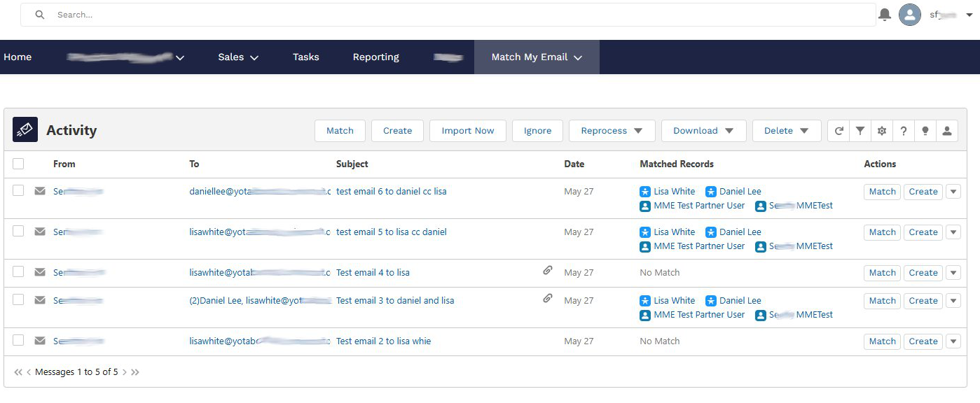Image resolution: width=980 pixels, height=403 pixels.
Task: Click envelope icon in 'test email 6' row
Action: click(x=40, y=191)
